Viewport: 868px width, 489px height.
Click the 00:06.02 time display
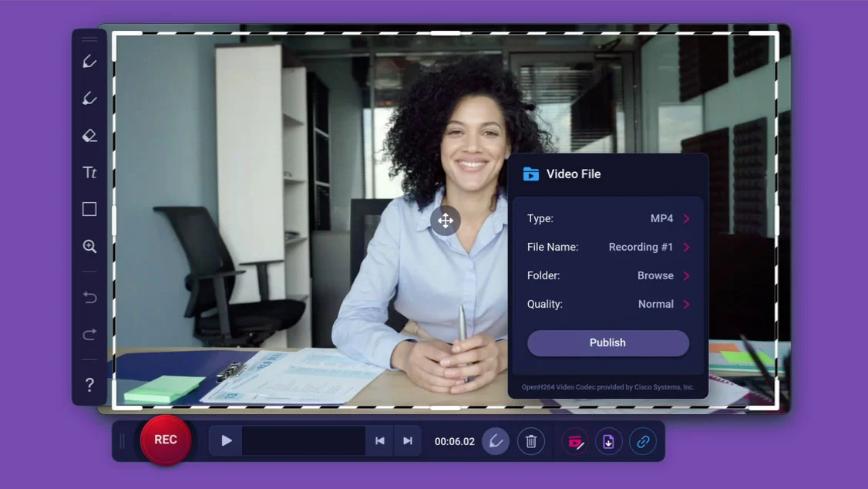tap(455, 441)
